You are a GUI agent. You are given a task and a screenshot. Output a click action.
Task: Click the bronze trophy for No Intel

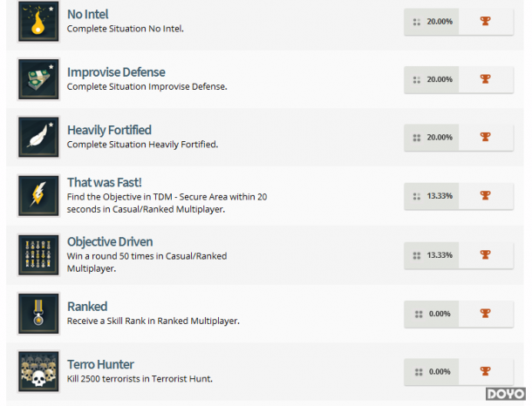[485, 21]
